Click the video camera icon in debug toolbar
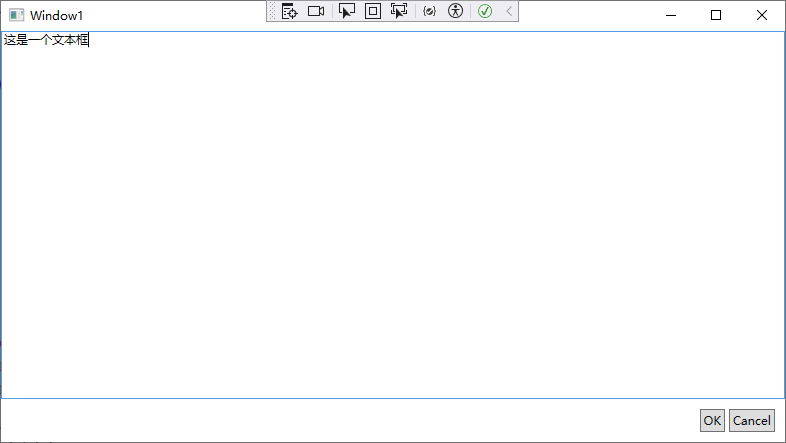This screenshot has width=786, height=443. tap(316, 11)
